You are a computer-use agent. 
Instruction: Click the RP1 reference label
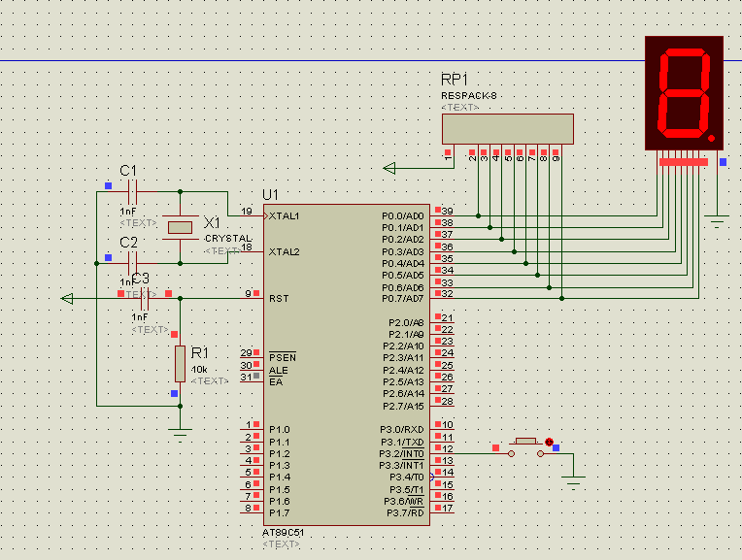455,80
